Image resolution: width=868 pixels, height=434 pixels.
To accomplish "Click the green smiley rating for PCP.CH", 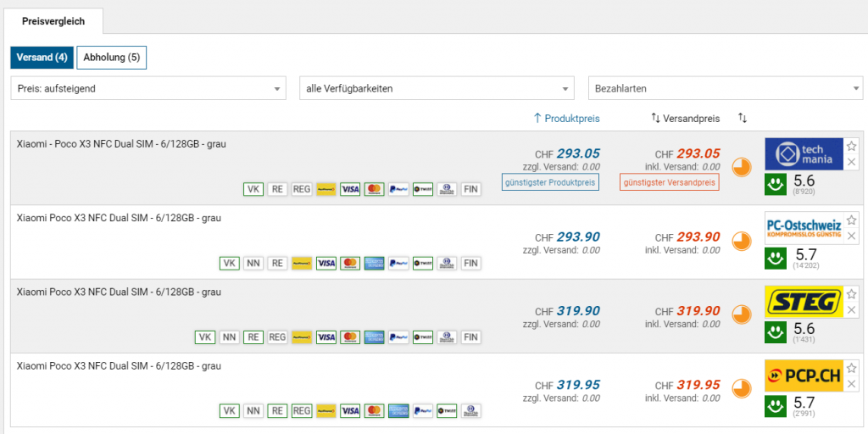I will click(776, 403).
